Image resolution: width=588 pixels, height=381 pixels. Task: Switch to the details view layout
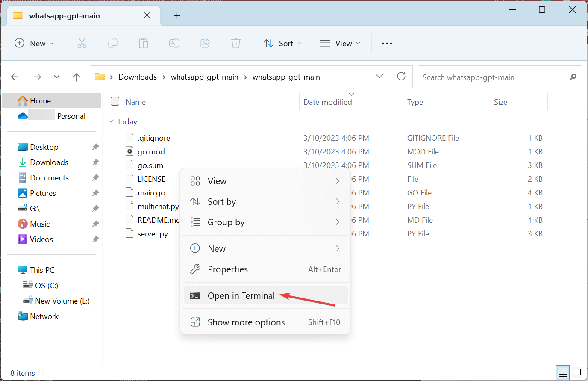[563, 372]
